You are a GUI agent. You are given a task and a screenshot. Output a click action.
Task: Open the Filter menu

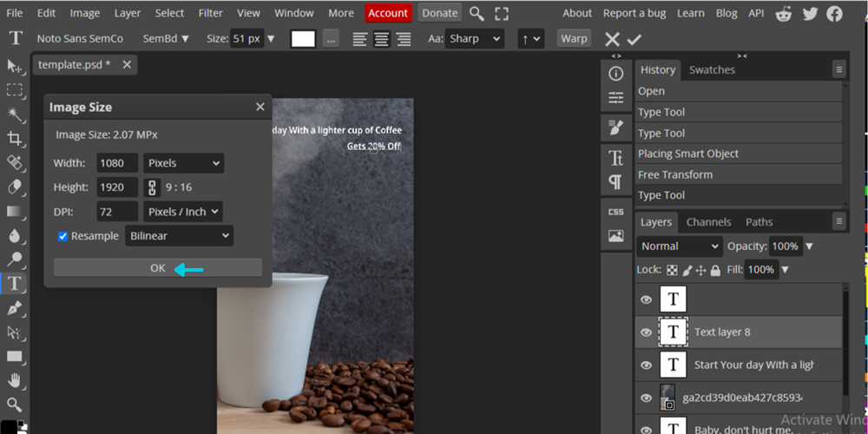tap(210, 13)
